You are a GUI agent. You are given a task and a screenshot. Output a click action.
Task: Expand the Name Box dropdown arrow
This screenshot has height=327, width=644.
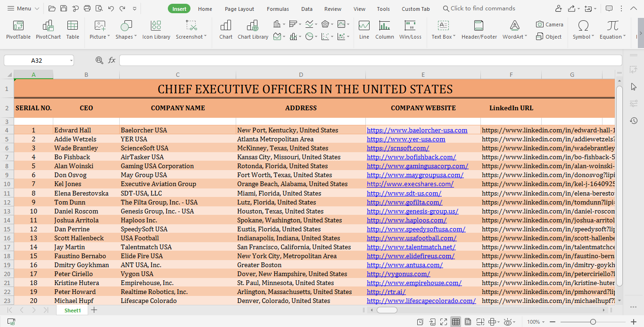pos(71,60)
